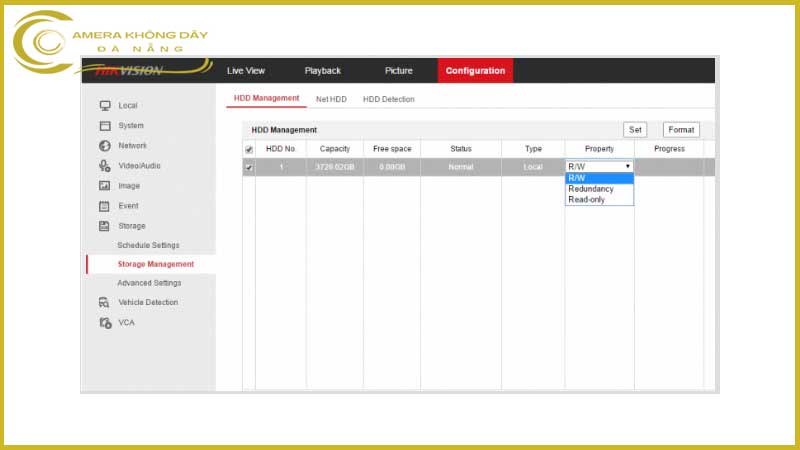Open Advanced Settings under Storage
The image size is (800, 450).
(x=149, y=283)
